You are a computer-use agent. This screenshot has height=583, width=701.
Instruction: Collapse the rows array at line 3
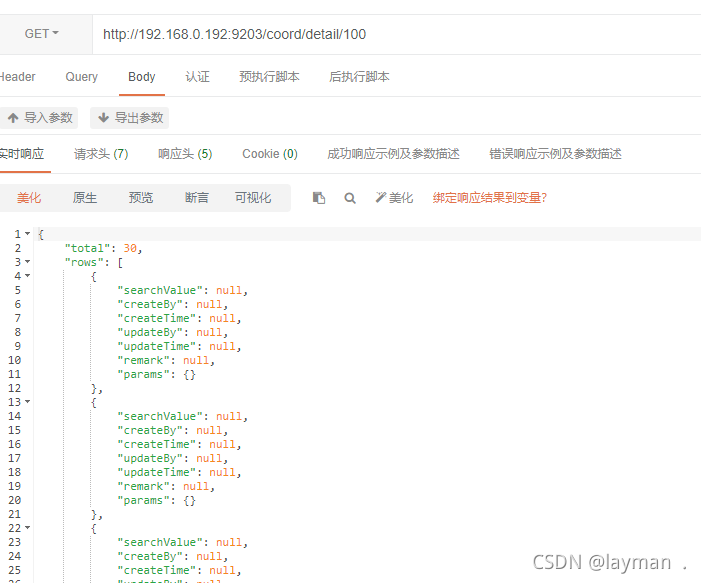click(28, 262)
